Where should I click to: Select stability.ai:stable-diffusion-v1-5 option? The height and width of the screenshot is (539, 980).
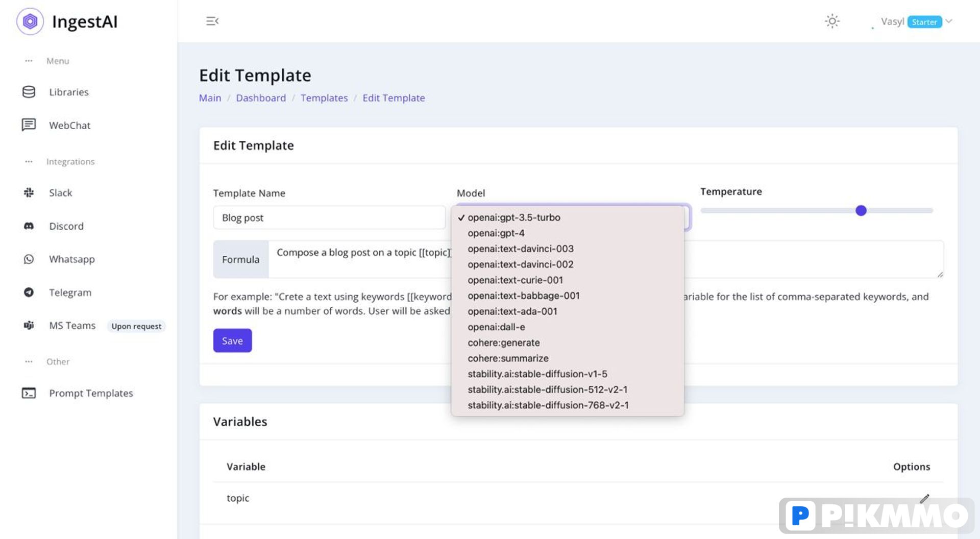tap(568, 374)
